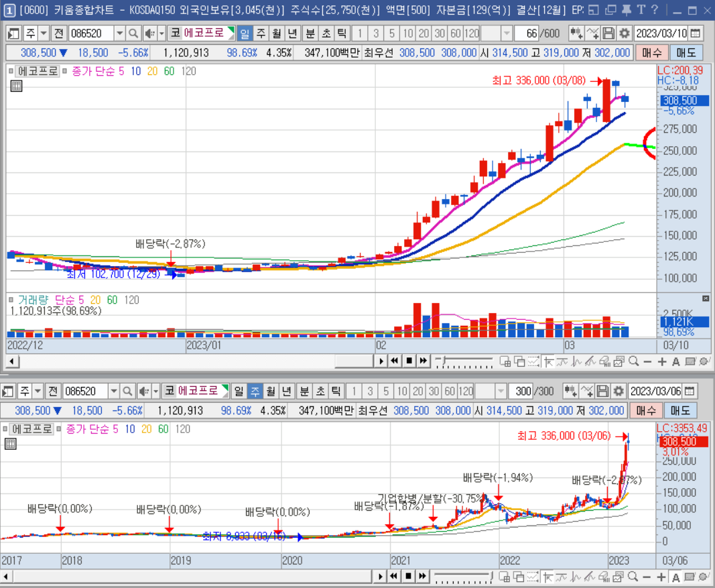Click 전 button in upper chart toolbar
The width and height of the screenshot is (715, 588).
pyautogui.click(x=58, y=34)
